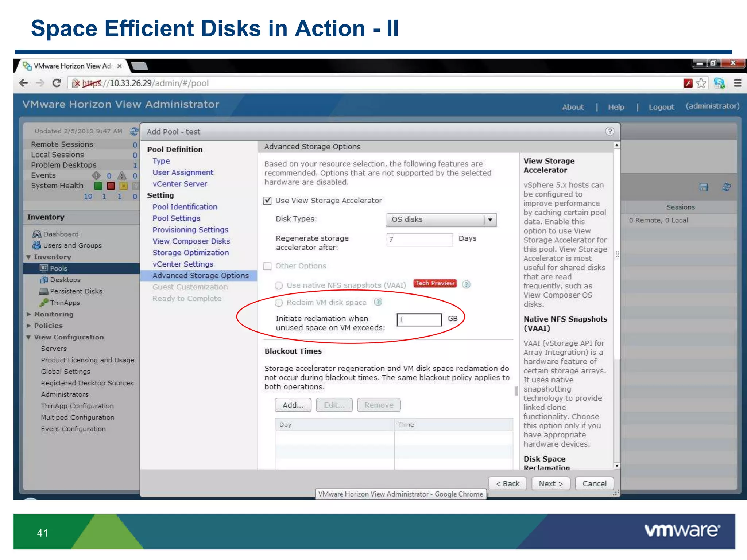Click the yellow System Health status square
The image size is (747, 560).
[124, 186]
